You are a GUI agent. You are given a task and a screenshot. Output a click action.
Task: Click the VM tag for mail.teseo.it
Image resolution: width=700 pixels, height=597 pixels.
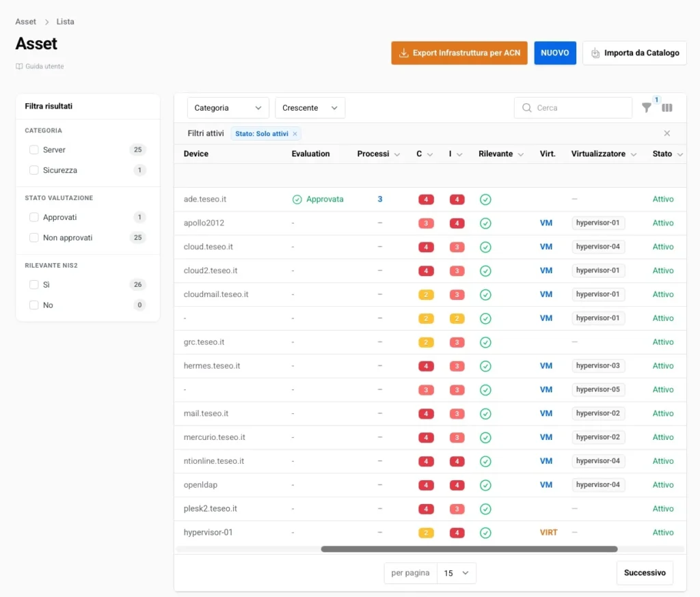pos(546,413)
